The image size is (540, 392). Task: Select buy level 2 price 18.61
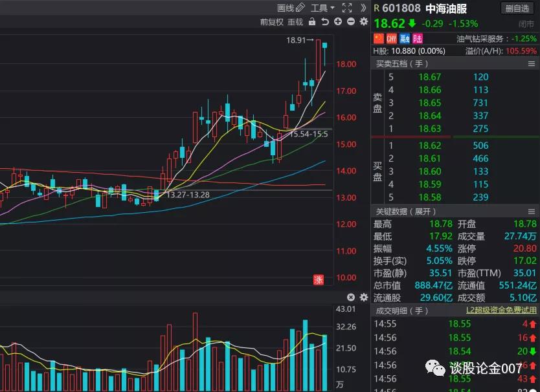[x=430, y=158]
